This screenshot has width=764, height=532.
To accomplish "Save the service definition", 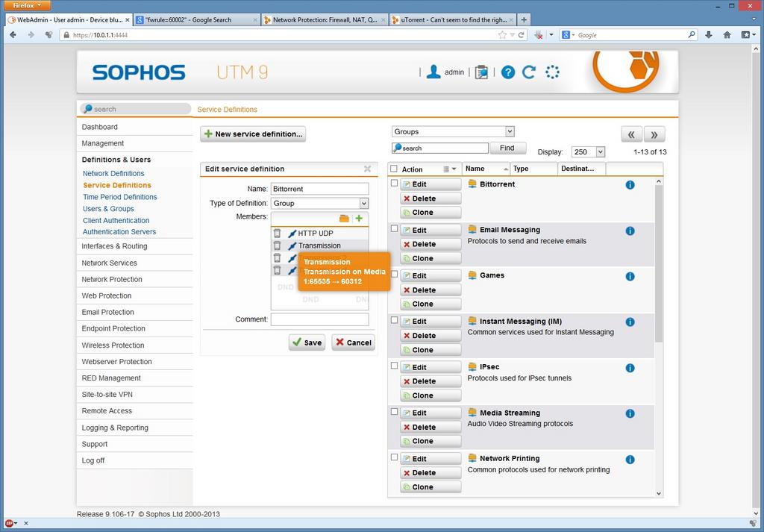I will click(x=307, y=342).
